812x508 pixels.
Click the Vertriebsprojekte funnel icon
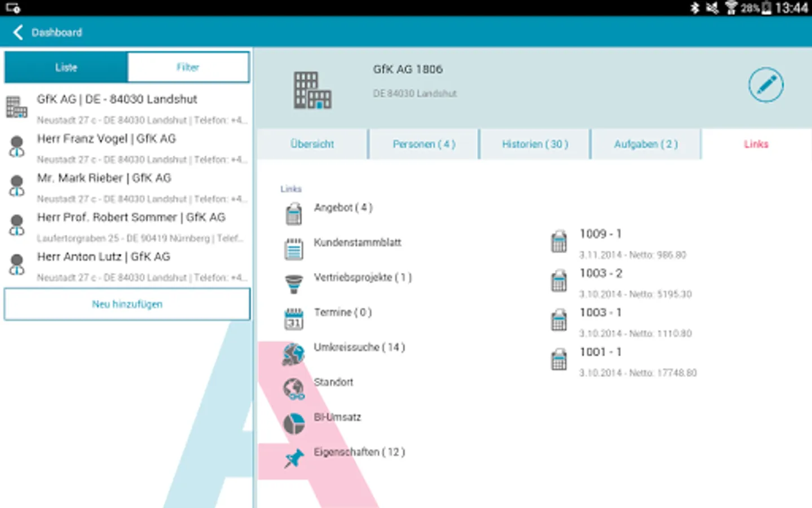click(x=294, y=284)
